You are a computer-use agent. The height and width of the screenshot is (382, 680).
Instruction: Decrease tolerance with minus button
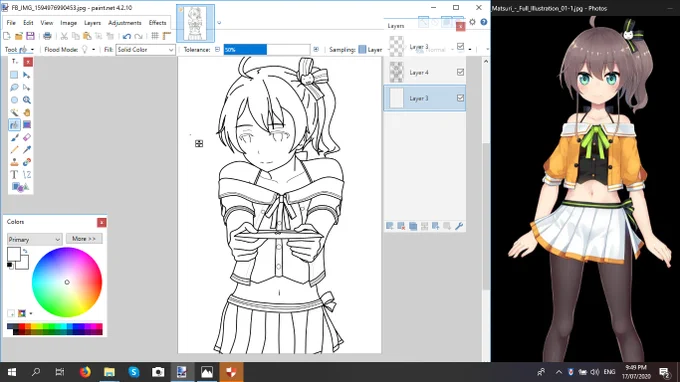point(217,49)
